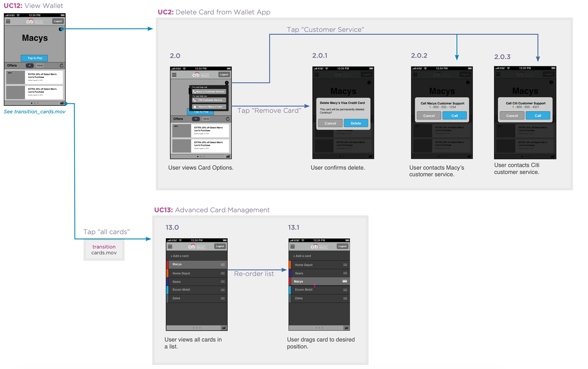588x369 pixels.
Task: Choose Macy's Customer Service in card options popup
Action: pyautogui.click(x=209, y=91)
